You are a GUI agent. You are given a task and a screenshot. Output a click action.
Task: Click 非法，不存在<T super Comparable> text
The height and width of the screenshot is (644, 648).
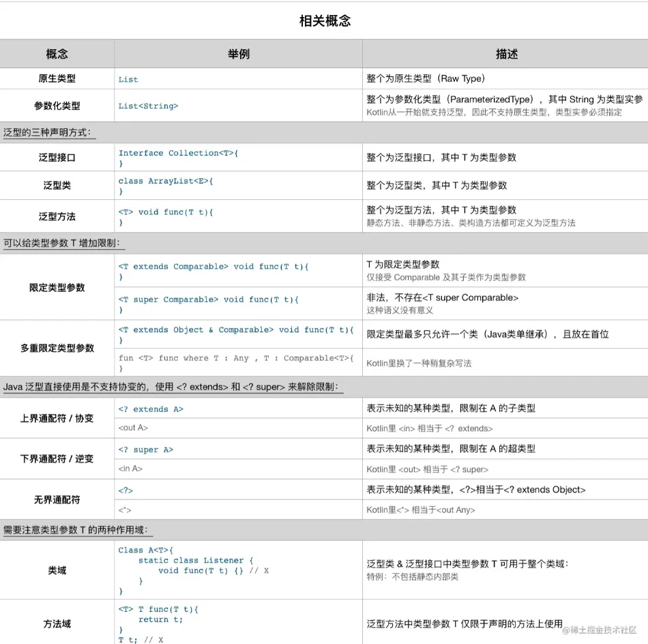pos(443,297)
